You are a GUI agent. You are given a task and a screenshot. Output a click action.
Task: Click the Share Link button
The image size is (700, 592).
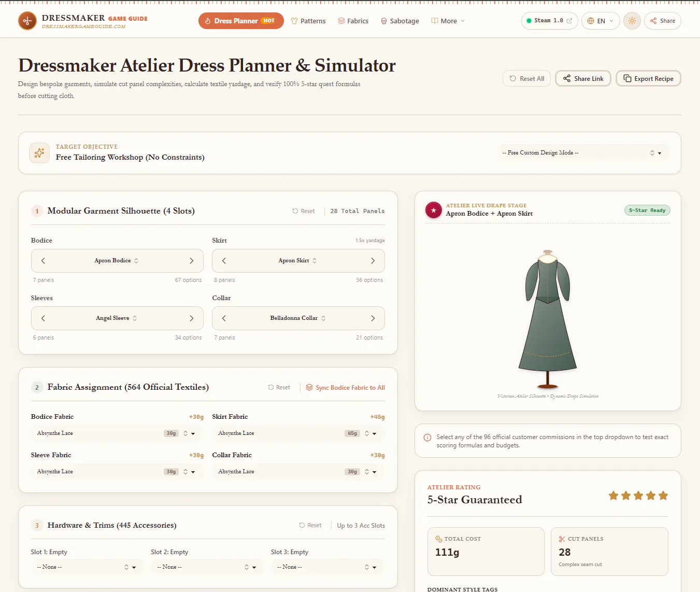click(x=583, y=78)
